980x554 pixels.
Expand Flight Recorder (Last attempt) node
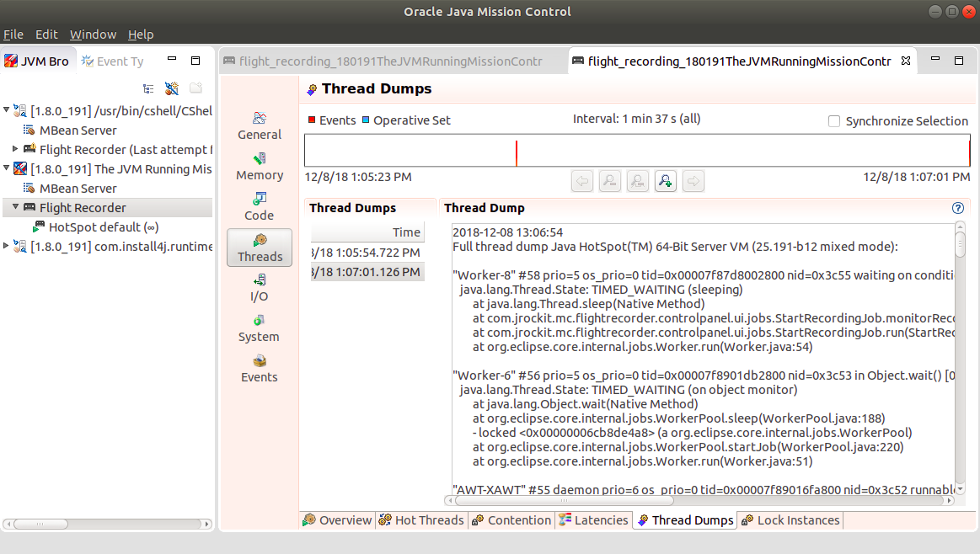click(x=15, y=149)
